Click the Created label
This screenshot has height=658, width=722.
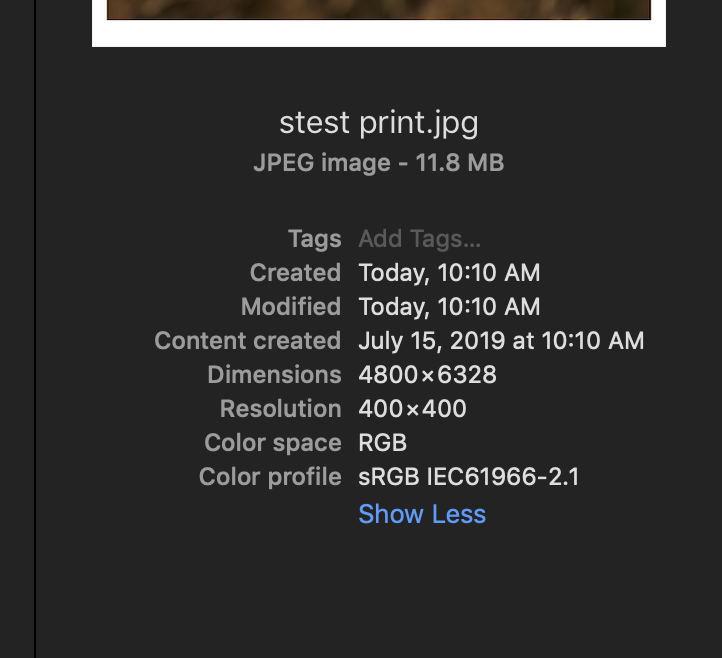pyautogui.click(x=295, y=273)
